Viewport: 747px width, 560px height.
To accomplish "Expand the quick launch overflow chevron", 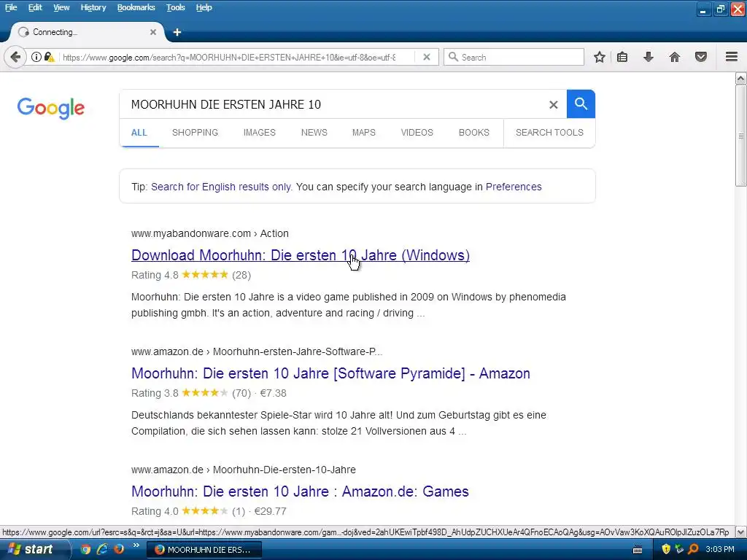I will point(136,545).
